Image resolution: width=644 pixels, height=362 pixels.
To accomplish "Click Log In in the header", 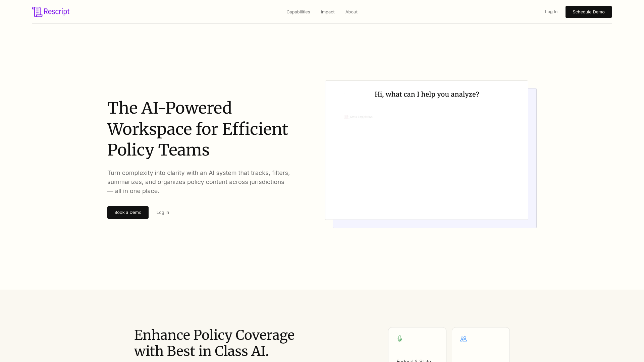I will tap(551, 12).
